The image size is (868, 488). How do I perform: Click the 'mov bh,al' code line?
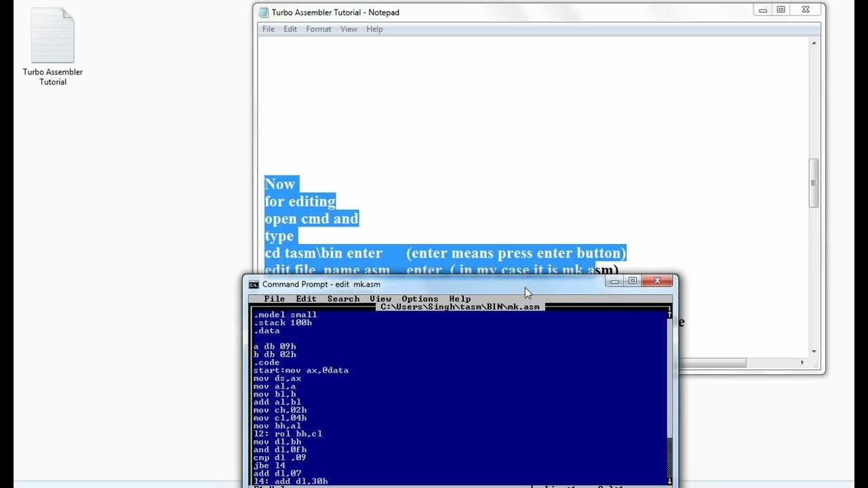(277, 426)
